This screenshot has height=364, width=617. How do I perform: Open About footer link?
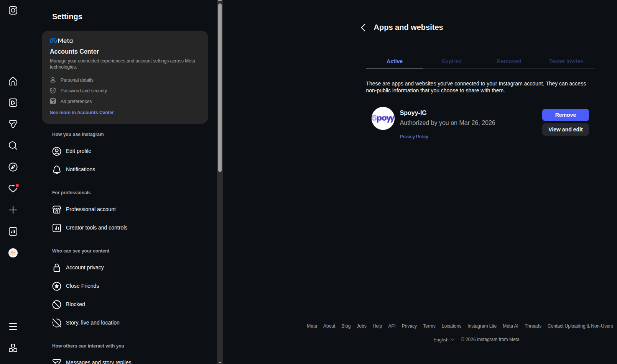click(x=329, y=326)
